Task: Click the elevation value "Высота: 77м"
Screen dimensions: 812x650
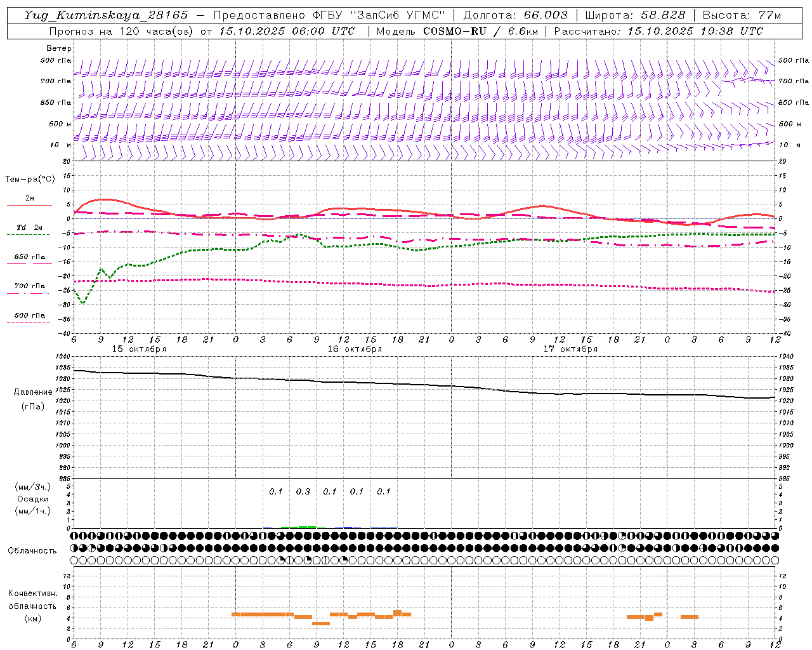Action: click(742, 15)
